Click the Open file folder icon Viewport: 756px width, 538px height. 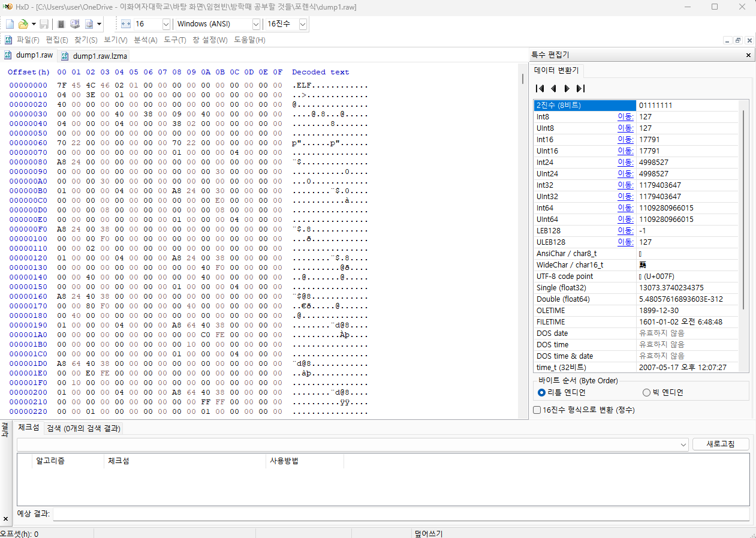[x=23, y=24]
